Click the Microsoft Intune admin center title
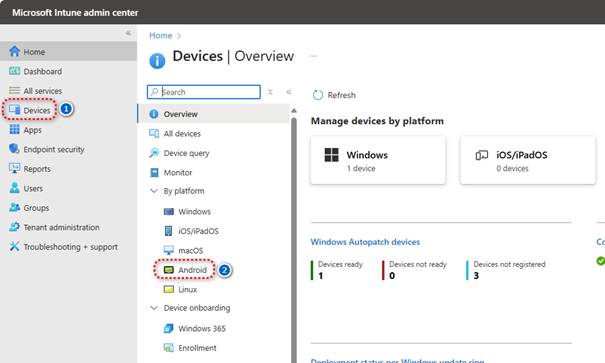Screen dimensions: 605x363 click(75, 12)
